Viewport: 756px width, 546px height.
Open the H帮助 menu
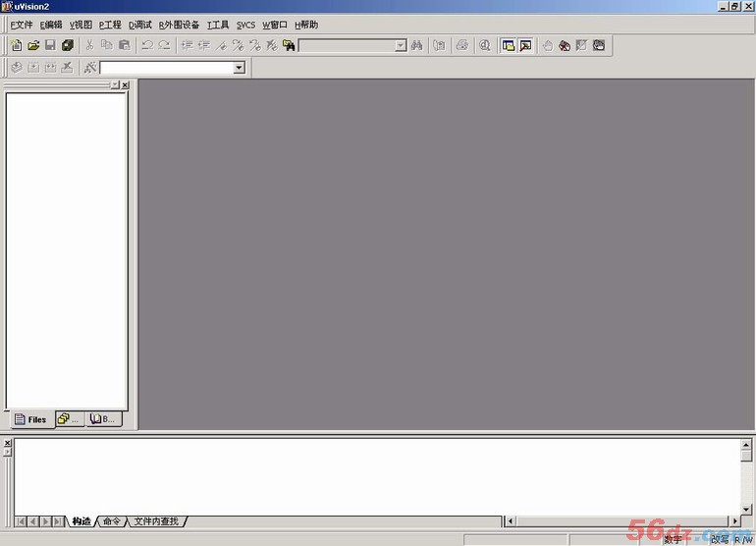point(306,26)
